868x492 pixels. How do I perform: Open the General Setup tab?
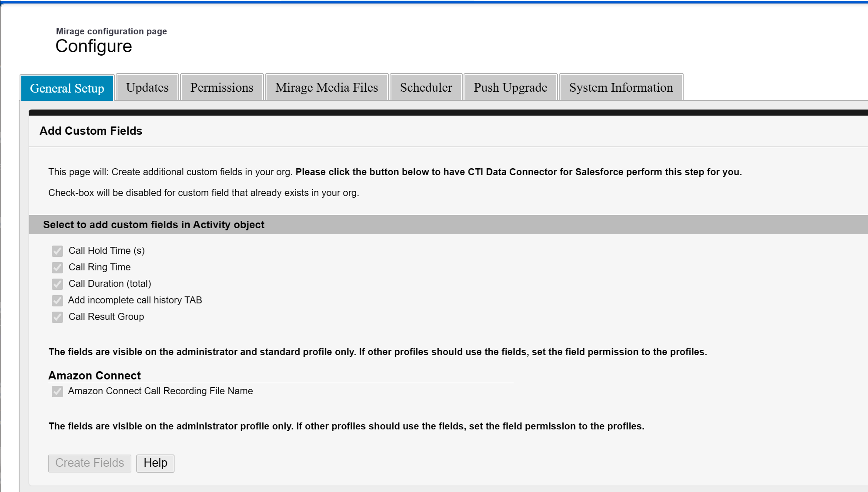pos(67,88)
